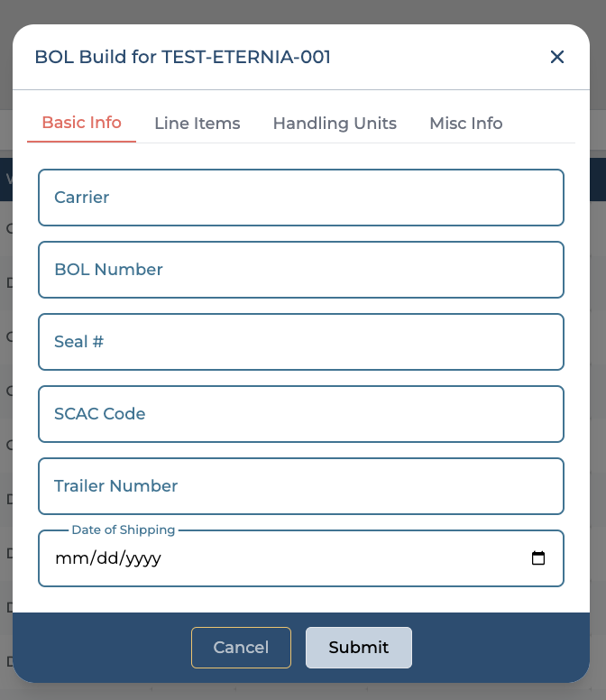The width and height of the screenshot is (606, 700).
Task: Switch to the Basic Info tab
Action: pyautogui.click(x=81, y=124)
